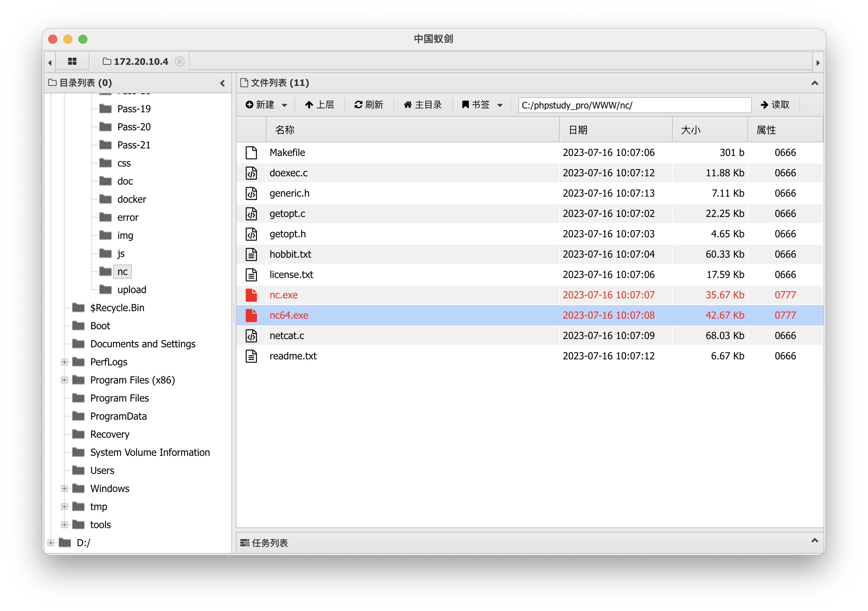Go up one level (上层)
Screen dimensions: 868x611
[319, 105]
